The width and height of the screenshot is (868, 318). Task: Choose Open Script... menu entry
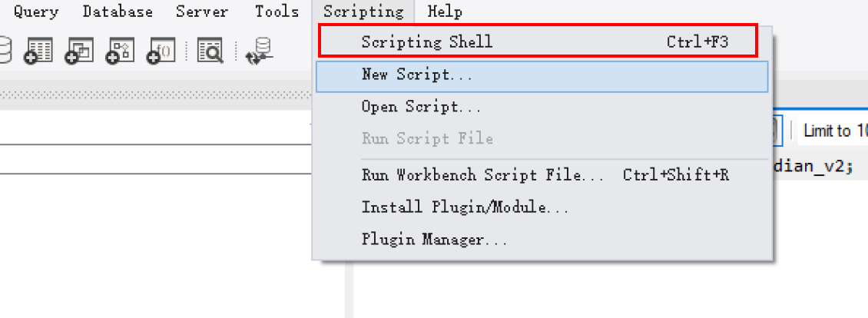click(x=422, y=107)
